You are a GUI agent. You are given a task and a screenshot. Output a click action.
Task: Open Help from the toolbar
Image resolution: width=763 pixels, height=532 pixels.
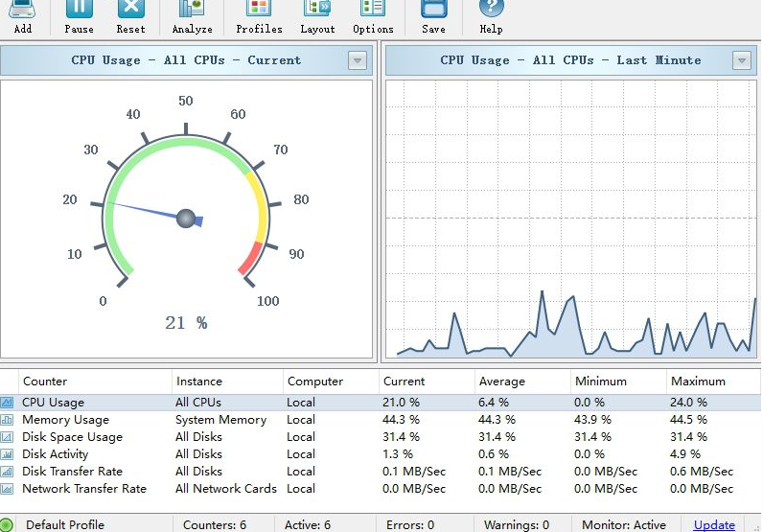[x=491, y=14]
